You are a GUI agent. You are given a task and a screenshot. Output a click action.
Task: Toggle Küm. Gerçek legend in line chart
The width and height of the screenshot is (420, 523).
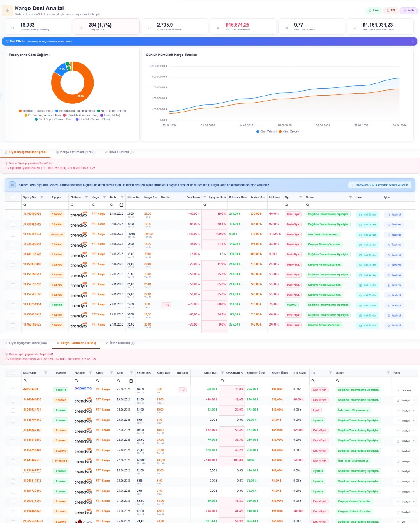[289, 131]
